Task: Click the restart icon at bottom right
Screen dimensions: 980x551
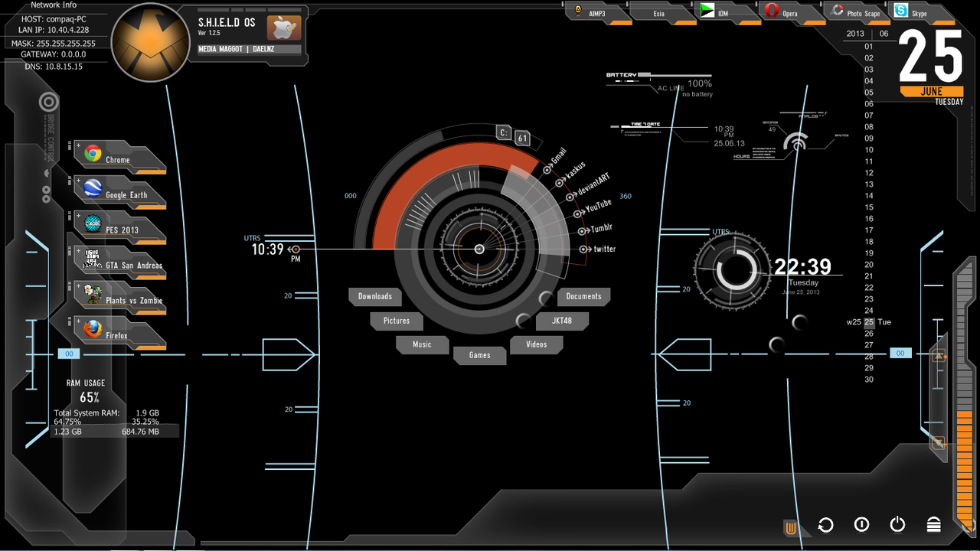Action: (x=825, y=525)
